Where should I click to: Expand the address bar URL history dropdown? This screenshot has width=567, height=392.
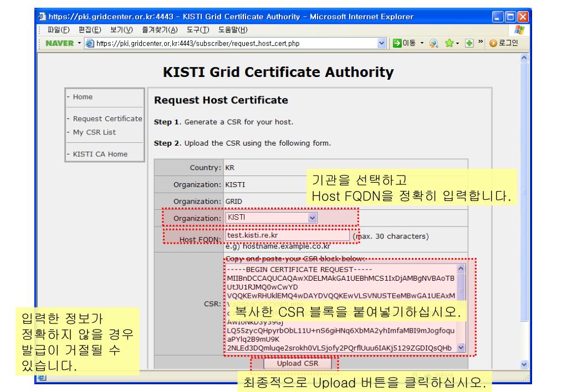pyautogui.click(x=381, y=43)
